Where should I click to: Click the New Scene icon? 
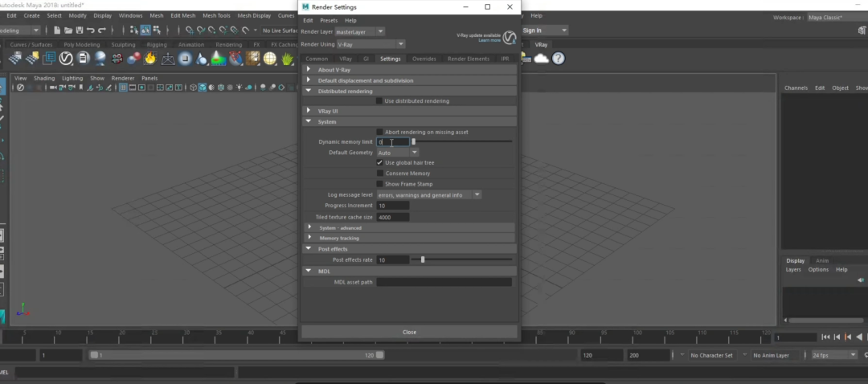point(57,31)
